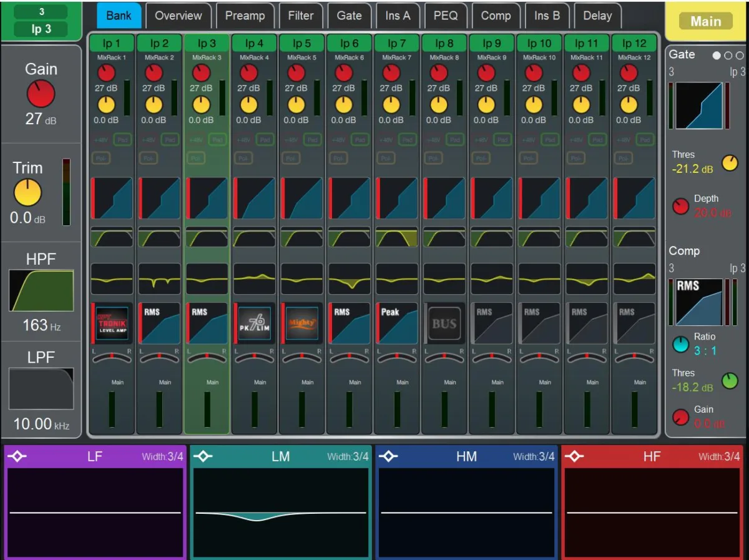The image size is (749, 560).
Task: Adjust the pan slider on Ip 1
Action: coord(112,356)
